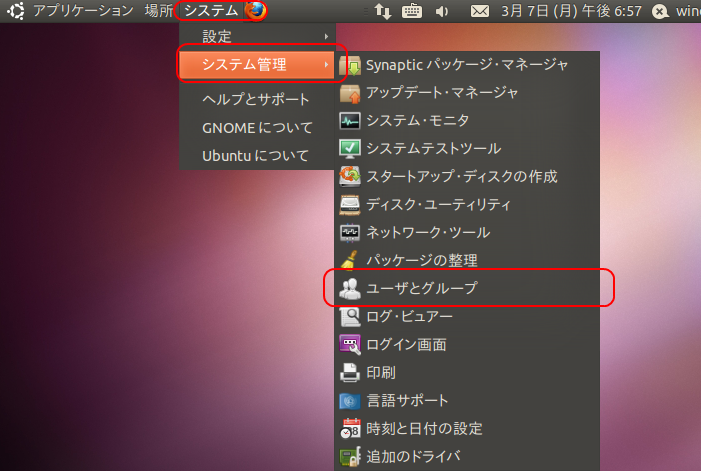Click the システム menu in the panel
Viewport: 701px width, 471px height.
211,10
